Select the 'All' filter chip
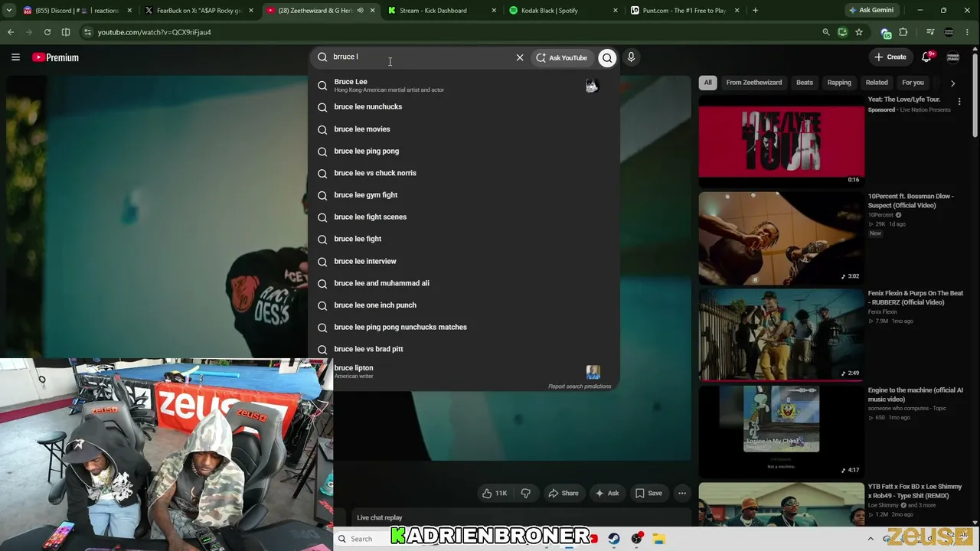 click(708, 83)
